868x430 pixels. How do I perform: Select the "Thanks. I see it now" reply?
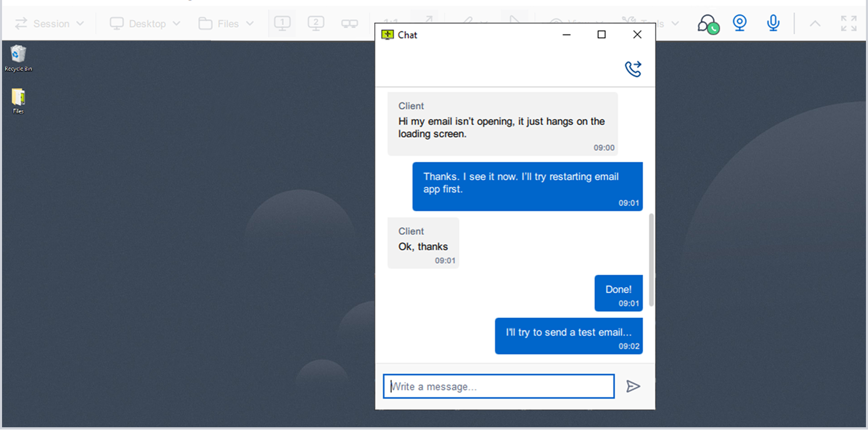coord(528,186)
